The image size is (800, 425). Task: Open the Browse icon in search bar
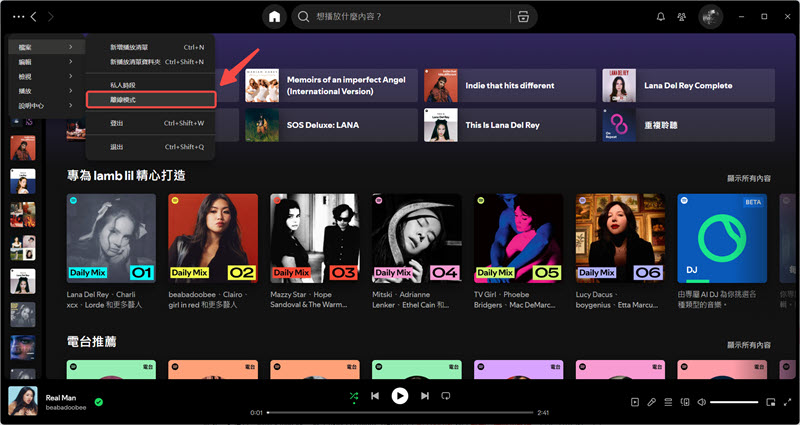(x=523, y=17)
